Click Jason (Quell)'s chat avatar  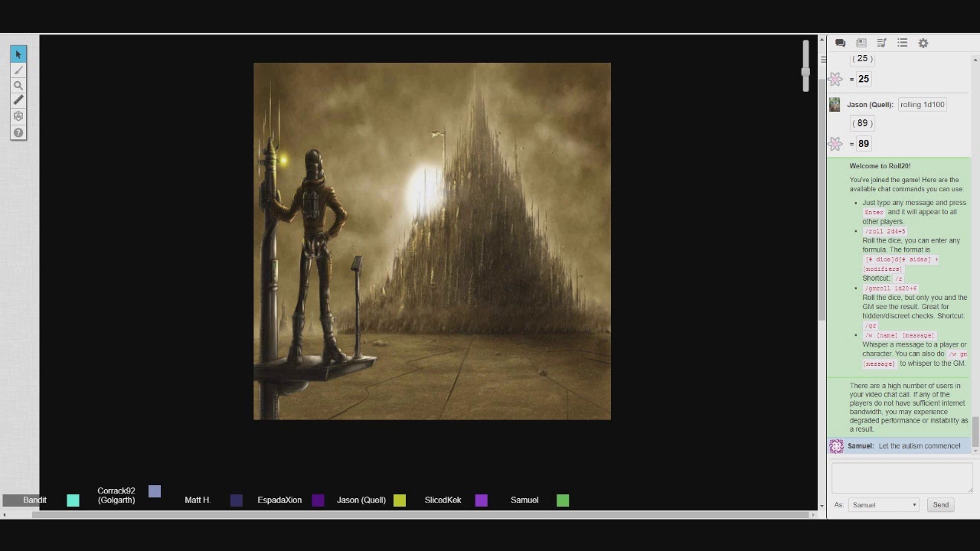click(835, 105)
